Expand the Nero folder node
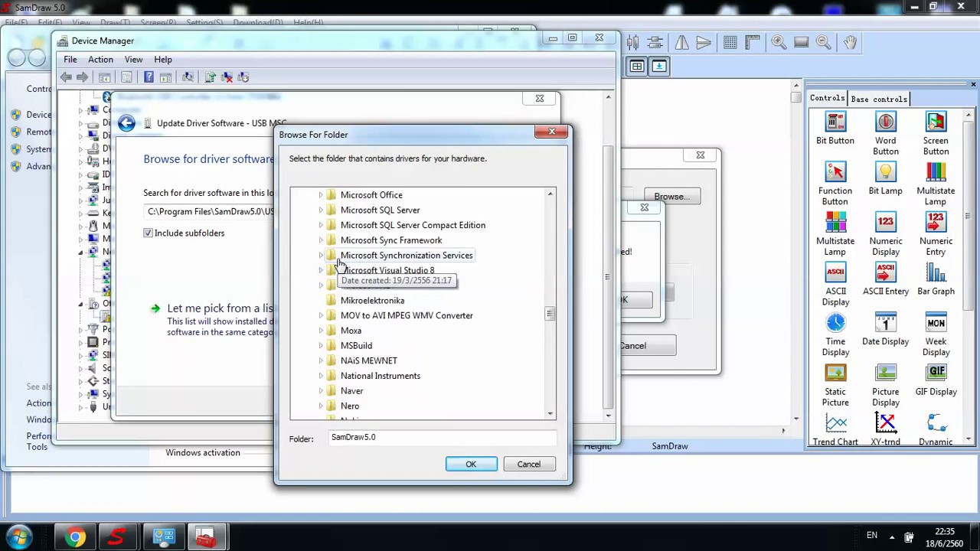The width and height of the screenshot is (980, 551). (x=321, y=406)
